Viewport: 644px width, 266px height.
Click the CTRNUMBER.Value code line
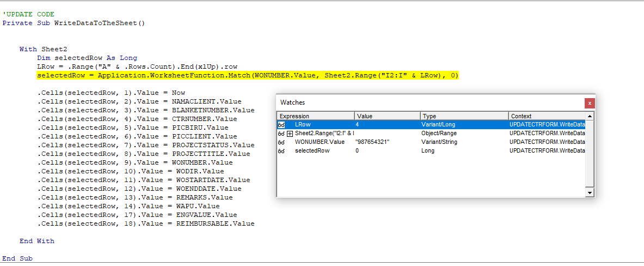coord(137,119)
